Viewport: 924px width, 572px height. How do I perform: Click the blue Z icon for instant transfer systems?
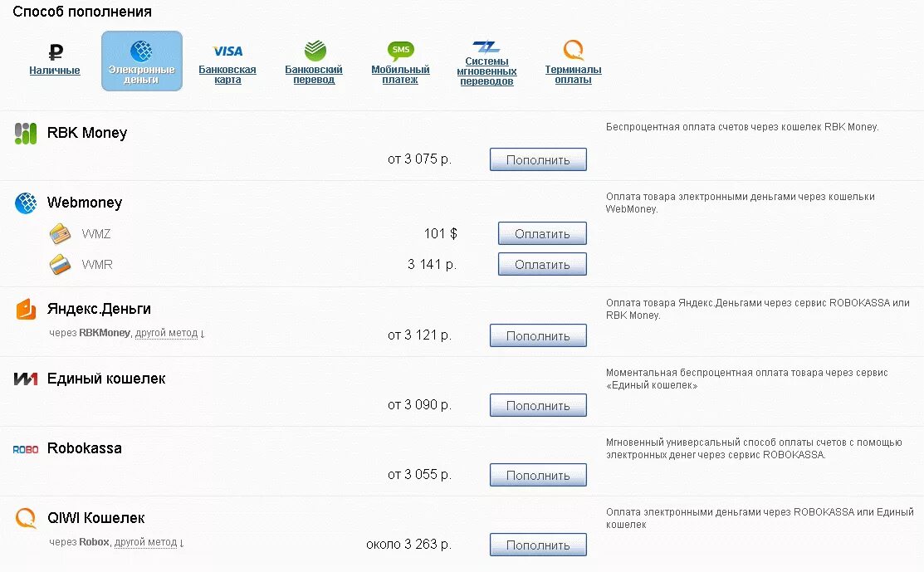486,46
